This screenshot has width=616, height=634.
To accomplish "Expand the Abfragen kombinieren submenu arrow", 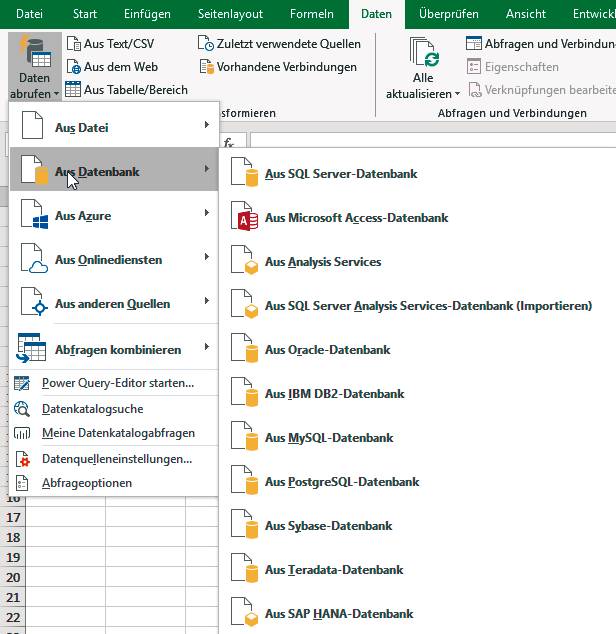I will point(207,347).
